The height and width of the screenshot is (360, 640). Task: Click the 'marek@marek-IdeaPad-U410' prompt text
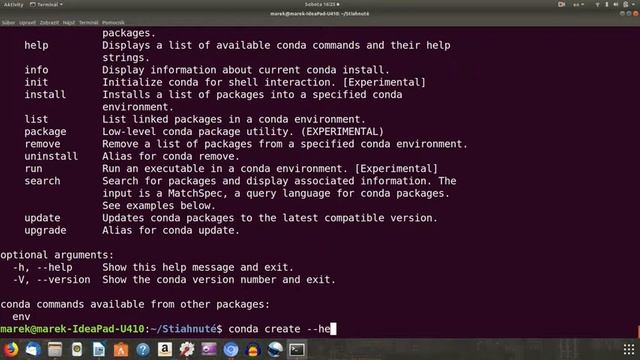point(72,329)
